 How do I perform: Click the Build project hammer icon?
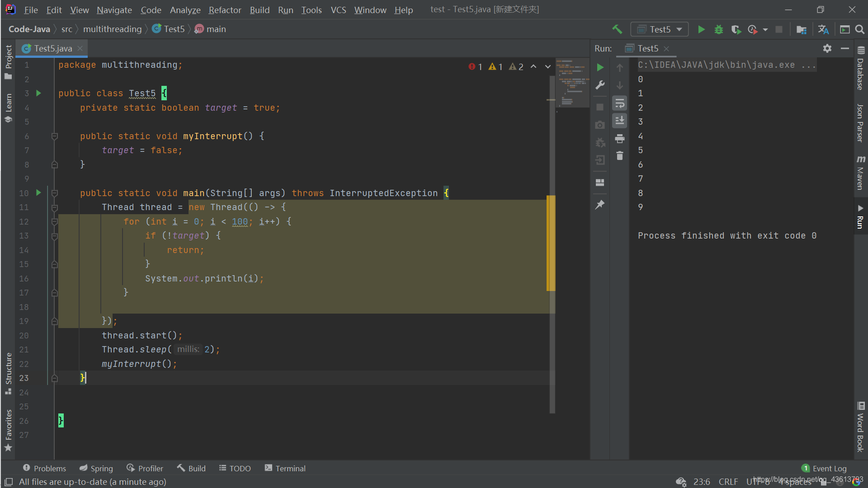click(x=617, y=29)
